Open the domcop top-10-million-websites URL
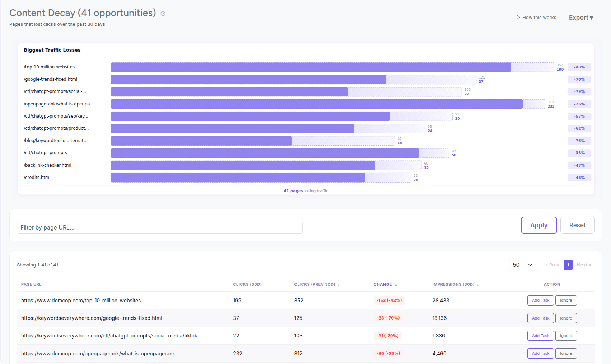The image size is (611, 364). (81, 301)
